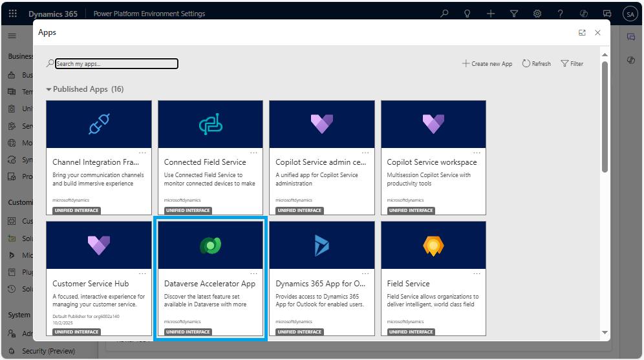The image size is (644, 360).
Task: Open the Filter option for apps
Action: point(572,63)
